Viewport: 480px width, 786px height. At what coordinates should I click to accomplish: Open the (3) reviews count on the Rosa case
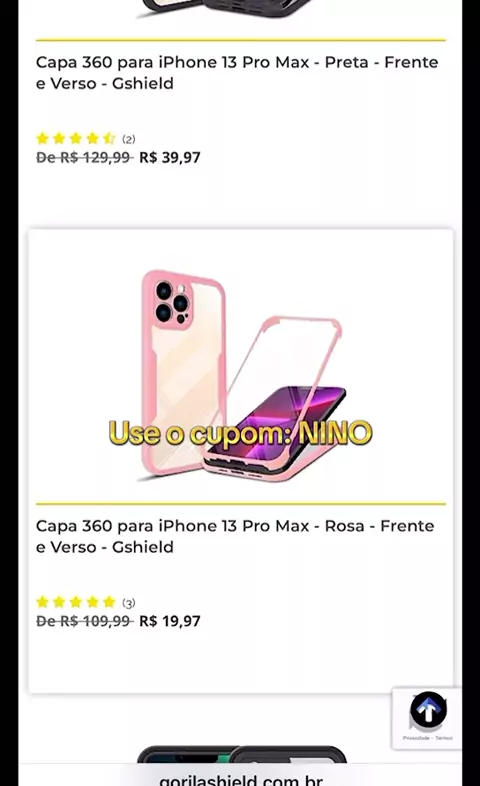[x=129, y=603]
